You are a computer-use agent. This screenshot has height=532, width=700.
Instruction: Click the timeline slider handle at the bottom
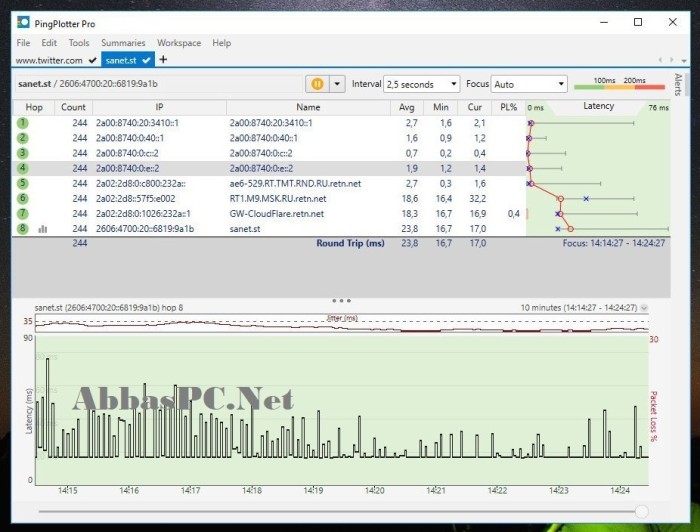pos(642,511)
